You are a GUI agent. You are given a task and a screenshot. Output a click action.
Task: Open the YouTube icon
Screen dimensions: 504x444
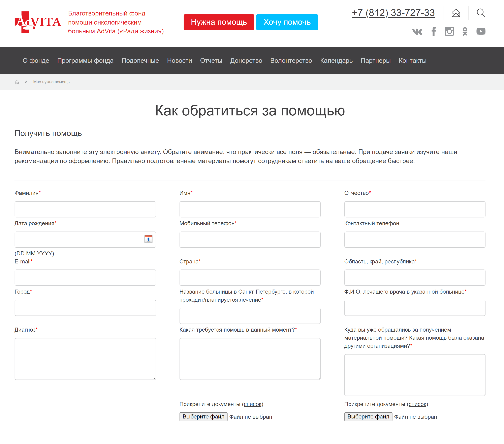(x=481, y=32)
